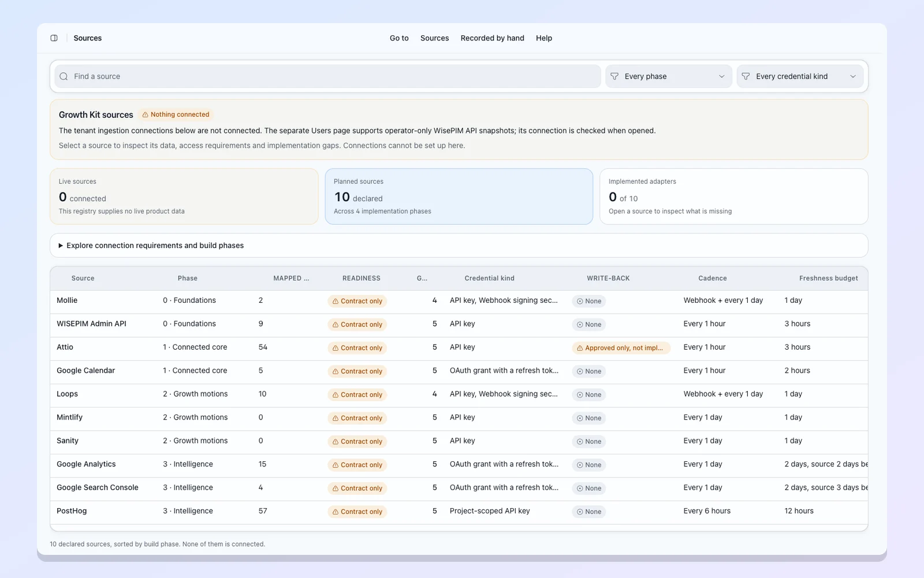Sort by the Source column header
The image size is (924, 578).
[83, 279]
